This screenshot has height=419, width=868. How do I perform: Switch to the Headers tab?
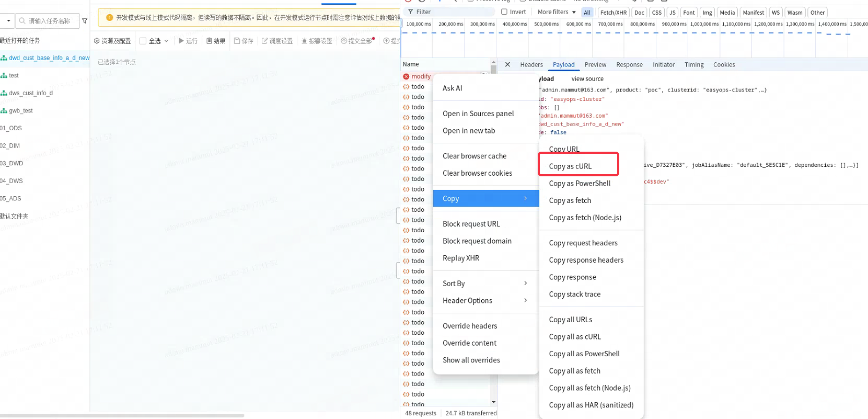coord(531,65)
